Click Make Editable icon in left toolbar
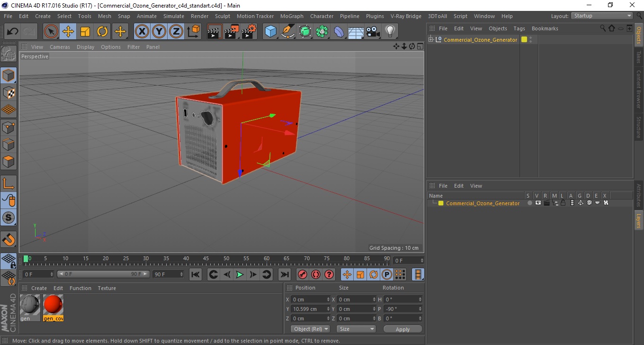 coord(9,54)
